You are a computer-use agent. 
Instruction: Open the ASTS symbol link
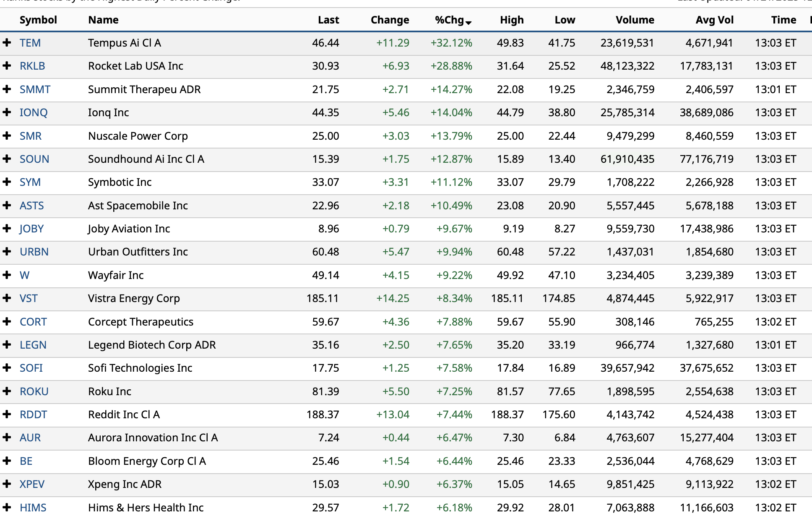point(31,206)
